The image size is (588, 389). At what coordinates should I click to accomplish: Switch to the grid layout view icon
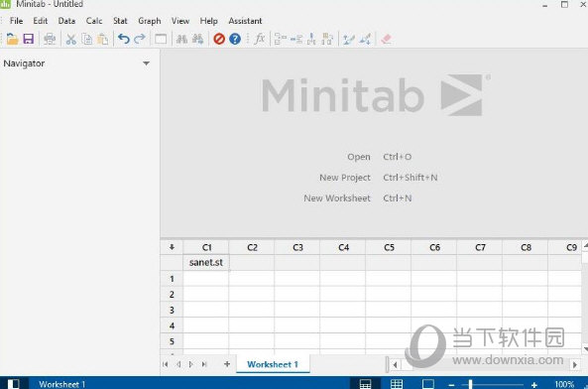click(397, 384)
